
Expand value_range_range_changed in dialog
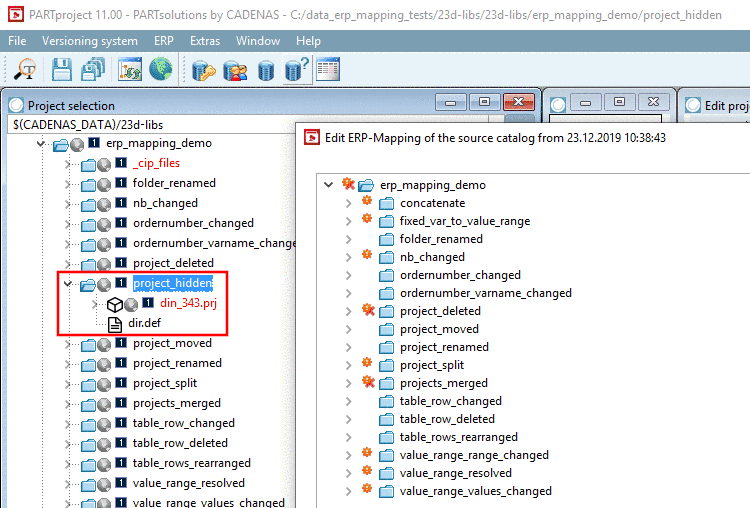[349, 455]
